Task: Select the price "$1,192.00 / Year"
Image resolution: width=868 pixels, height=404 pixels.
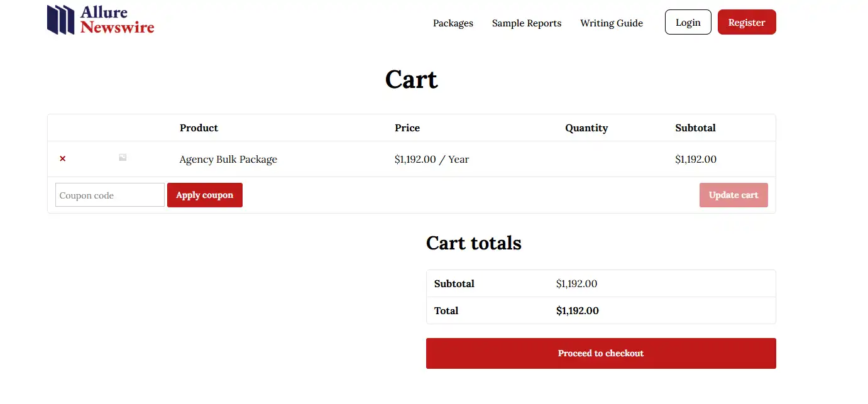Action: point(432,160)
